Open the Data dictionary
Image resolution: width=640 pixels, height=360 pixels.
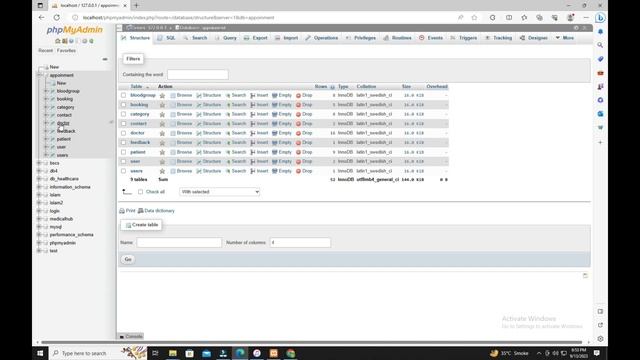[156, 211]
